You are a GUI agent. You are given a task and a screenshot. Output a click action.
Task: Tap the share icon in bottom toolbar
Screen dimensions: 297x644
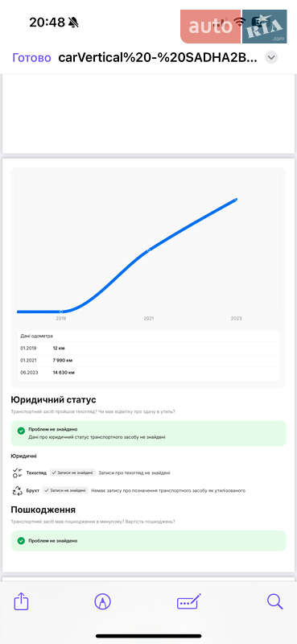(21, 602)
